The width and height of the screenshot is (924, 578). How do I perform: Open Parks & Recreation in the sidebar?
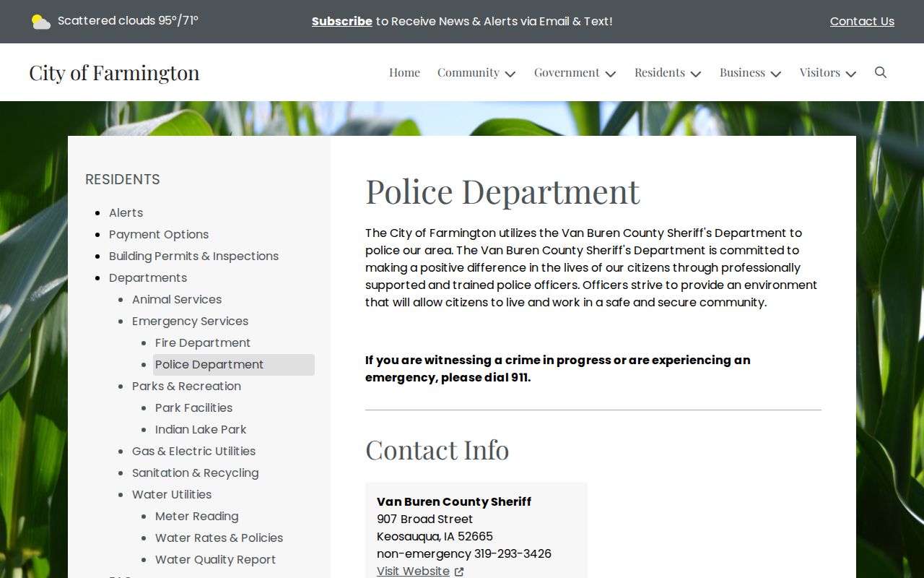coord(186,386)
